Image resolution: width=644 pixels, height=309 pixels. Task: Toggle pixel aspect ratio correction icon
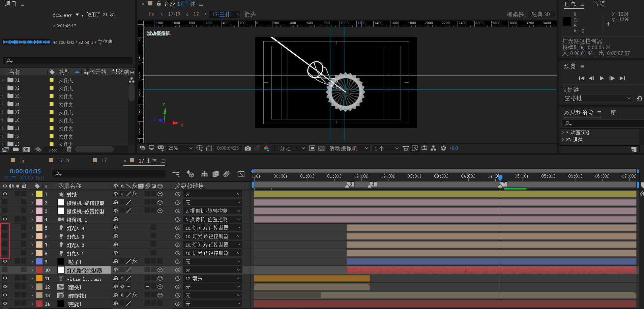coord(406,148)
